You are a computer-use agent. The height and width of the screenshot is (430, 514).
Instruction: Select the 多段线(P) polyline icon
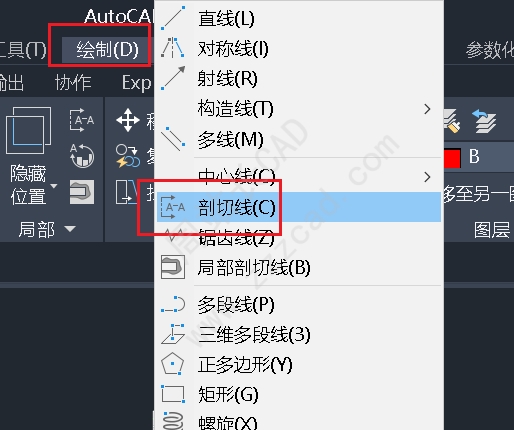173,304
